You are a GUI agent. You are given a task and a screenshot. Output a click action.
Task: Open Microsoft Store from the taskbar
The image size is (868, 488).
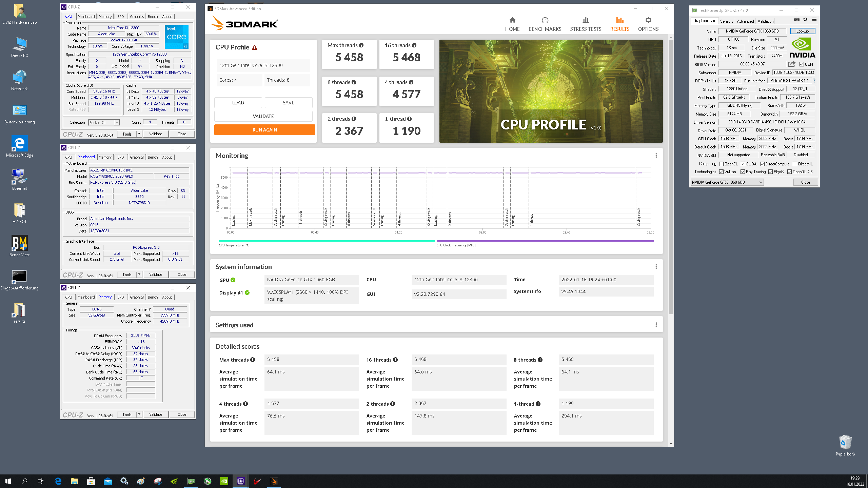click(91, 481)
